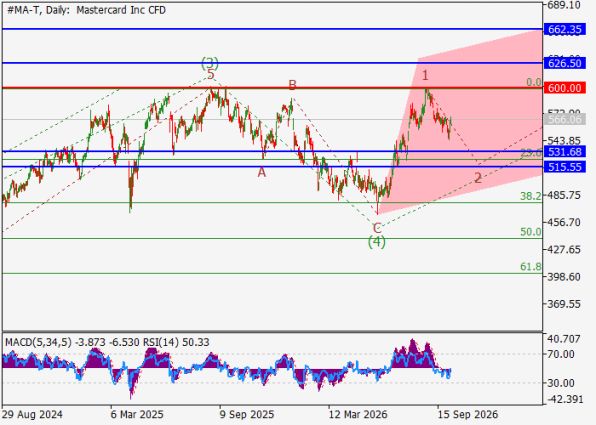Select the gray 566.06 current price label
Image resolution: width=596 pixels, height=425 pixels.
(x=564, y=120)
